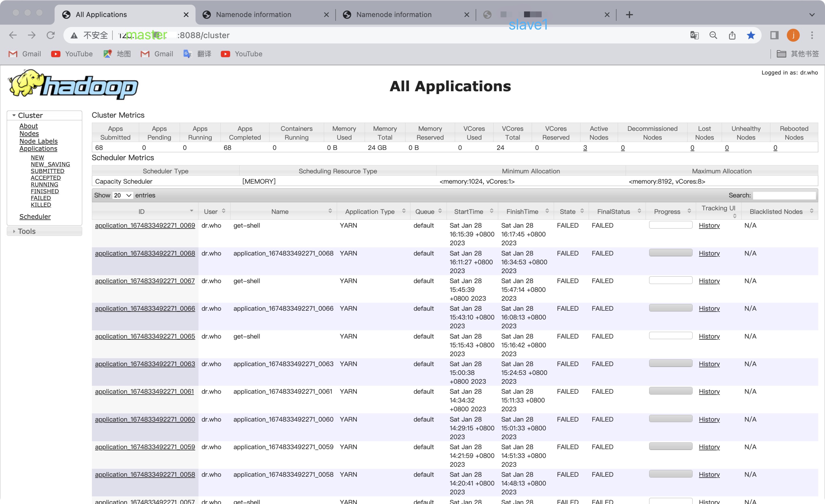Open the 其他书签 bookmarks folder
The image size is (825, 504).
pyautogui.click(x=797, y=54)
